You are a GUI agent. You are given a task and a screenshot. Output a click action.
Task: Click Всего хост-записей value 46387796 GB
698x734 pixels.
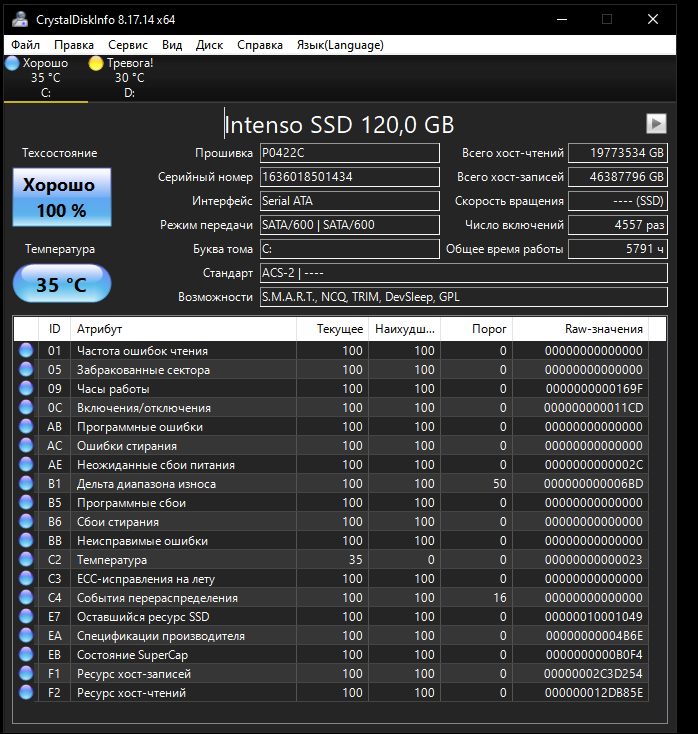coord(618,177)
